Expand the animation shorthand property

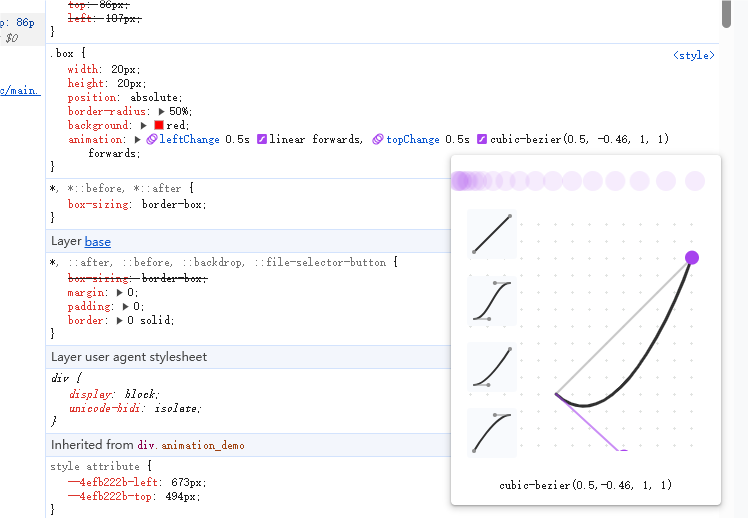(138, 139)
